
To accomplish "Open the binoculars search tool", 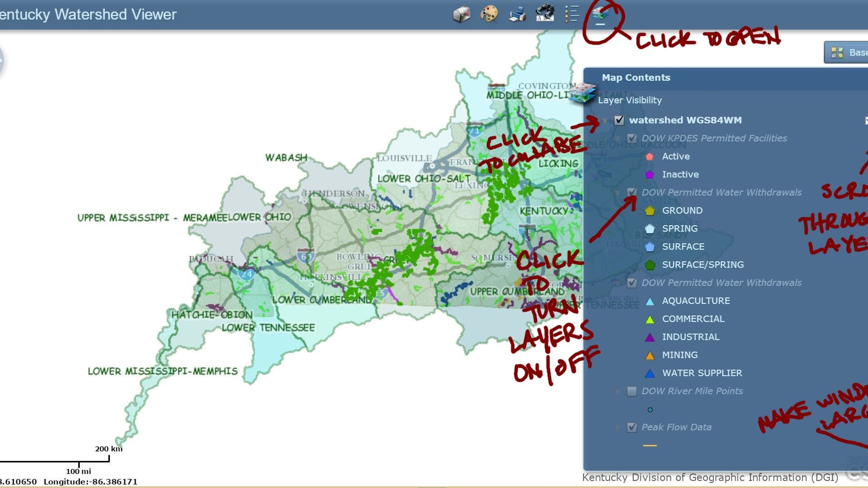I will coord(544,14).
